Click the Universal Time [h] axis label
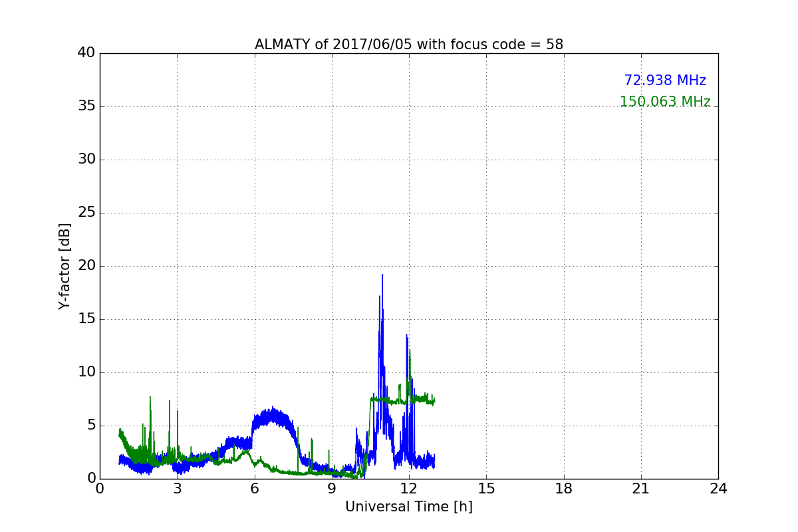 pyautogui.click(x=409, y=507)
